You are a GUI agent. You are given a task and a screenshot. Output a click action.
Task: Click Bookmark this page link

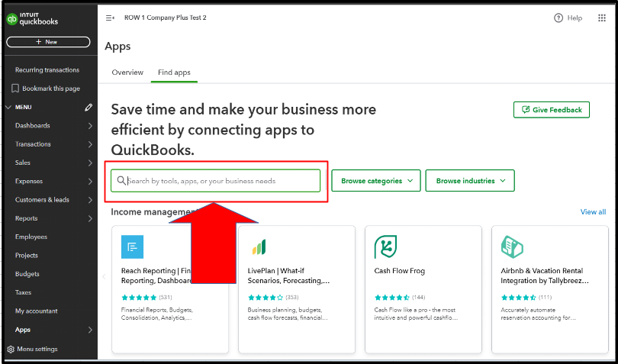(51, 89)
